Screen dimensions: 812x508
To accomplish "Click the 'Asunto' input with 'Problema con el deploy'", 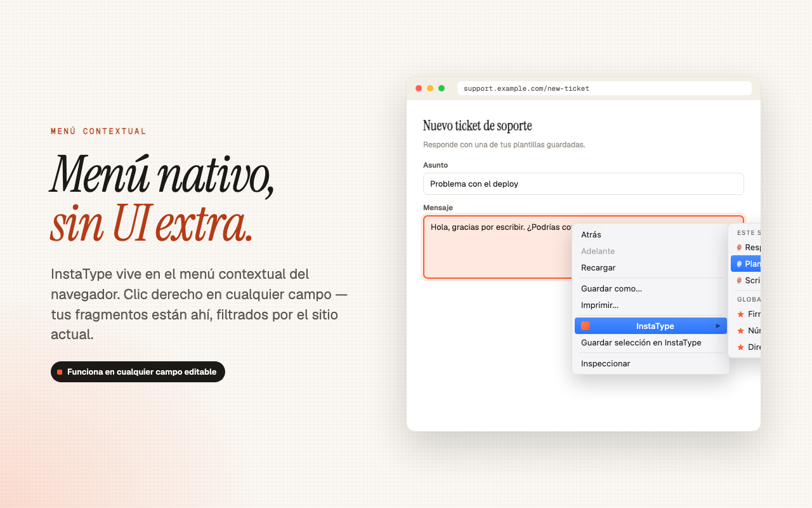I will (583, 184).
